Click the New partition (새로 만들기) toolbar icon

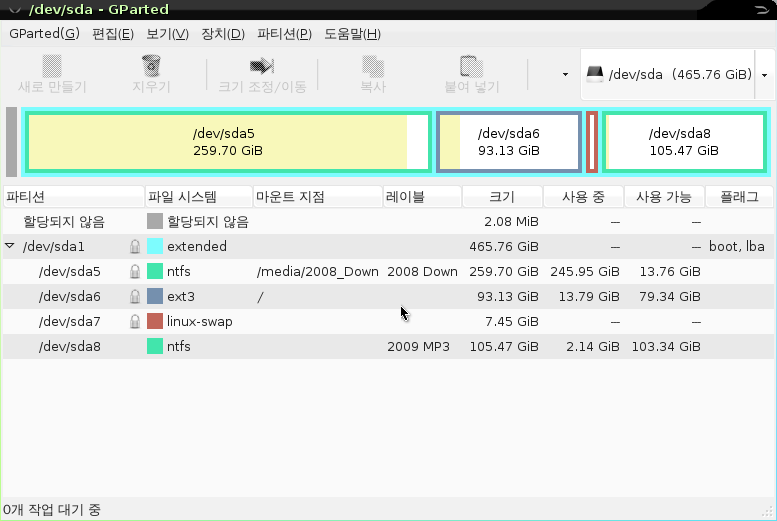52,66
